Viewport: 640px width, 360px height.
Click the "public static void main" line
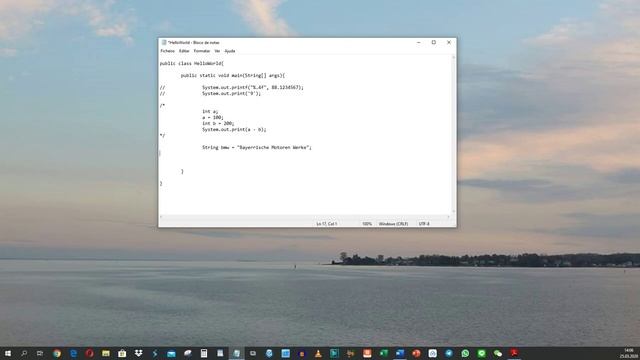(x=233, y=76)
